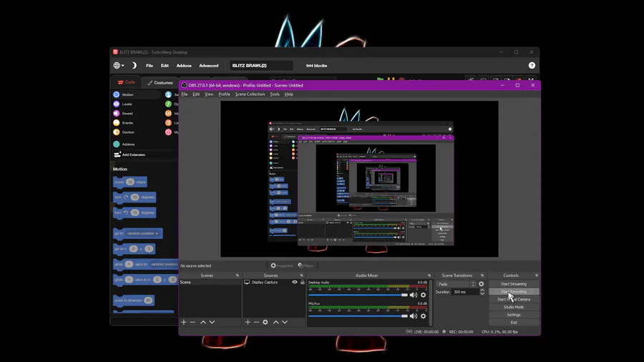Screen dimensions: 644x362
Task: Toggle TurboWarp dark mode moon icon
Action: [134, 65]
